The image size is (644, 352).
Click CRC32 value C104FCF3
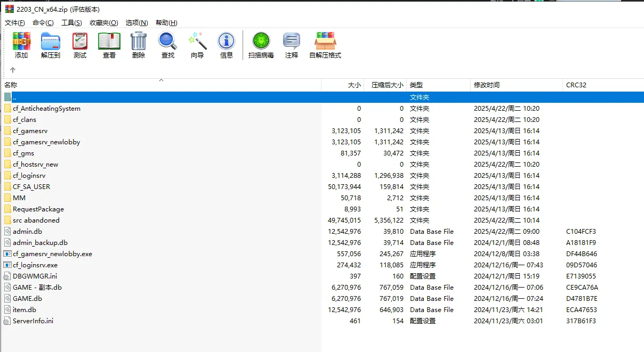tap(581, 231)
